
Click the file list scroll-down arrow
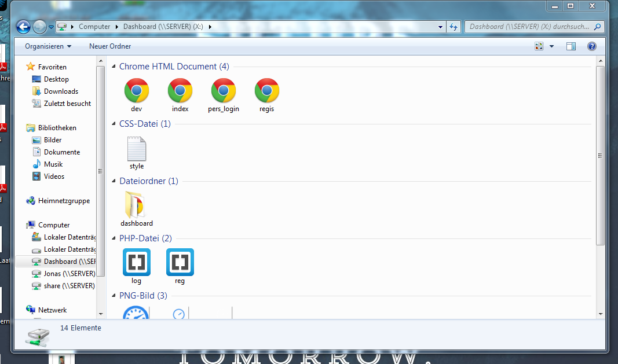click(x=600, y=314)
